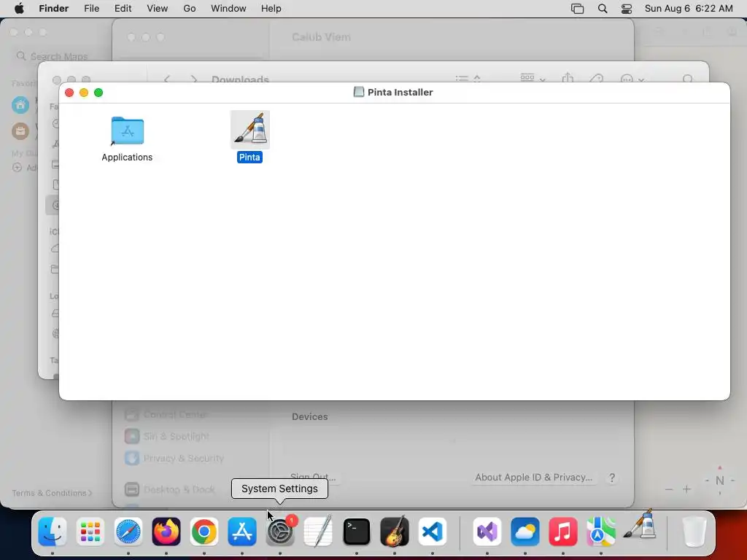Screen dimensions: 747x560
Task: Go back in Downloads Finder window
Action: (x=167, y=79)
